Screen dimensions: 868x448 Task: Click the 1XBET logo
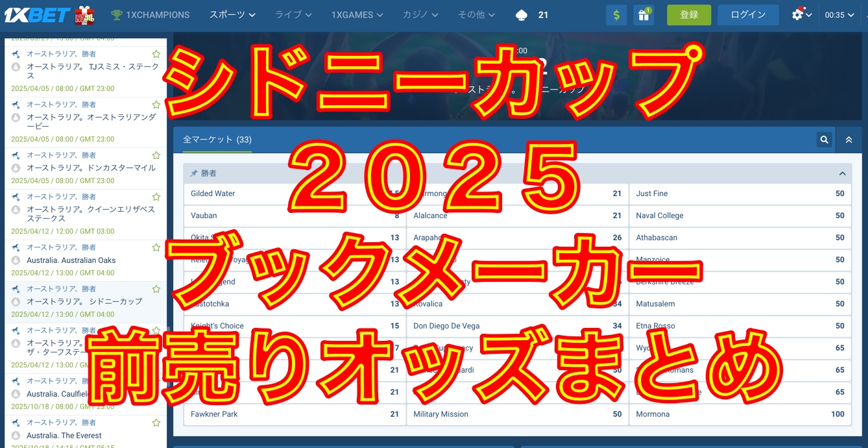click(37, 14)
